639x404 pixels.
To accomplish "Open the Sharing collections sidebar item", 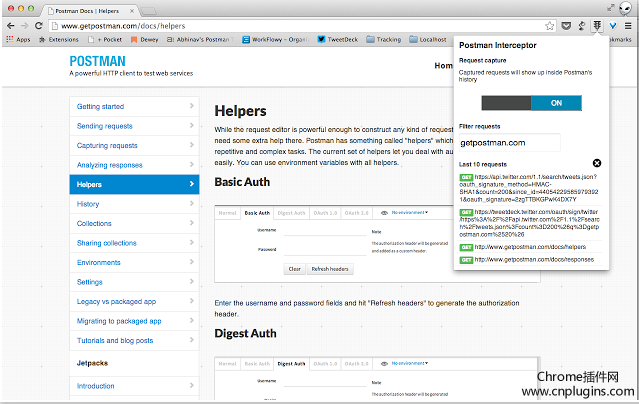I will (x=134, y=243).
